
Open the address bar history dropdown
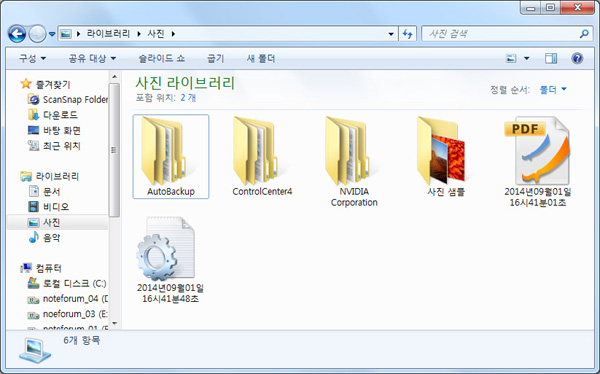(391, 34)
